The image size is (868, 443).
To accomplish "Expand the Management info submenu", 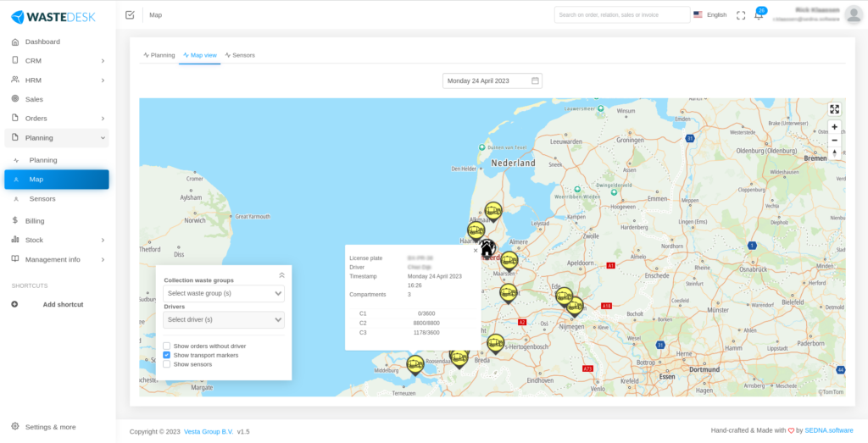I will tap(103, 259).
